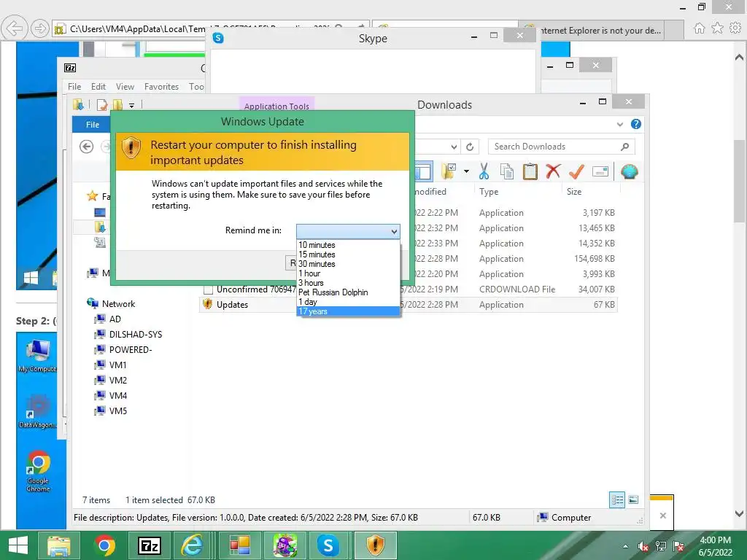747x560 pixels.
Task: Open 7-Zip from the taskbar
Action: pyautogui.click(x=149, y=545)
